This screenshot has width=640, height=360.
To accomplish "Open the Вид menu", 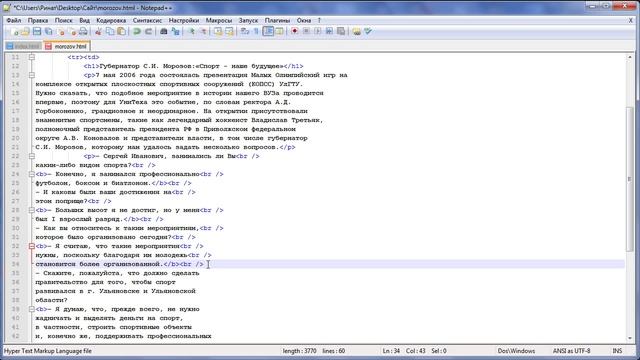I will pos(84,20).
